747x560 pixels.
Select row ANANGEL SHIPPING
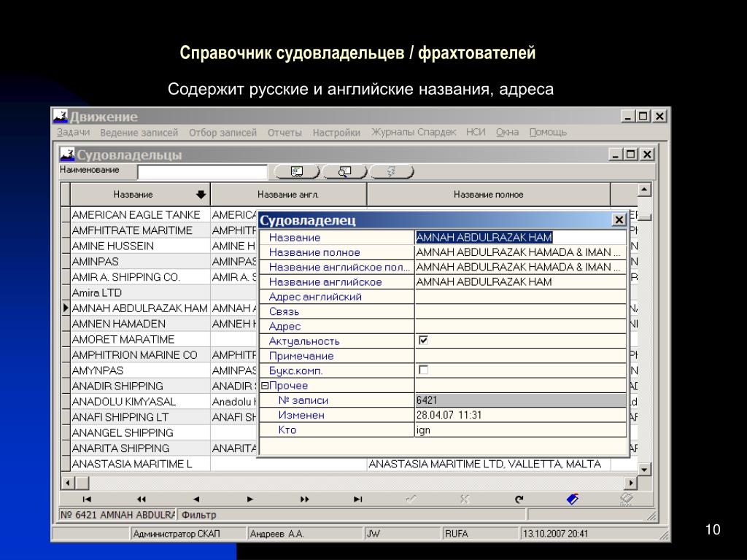[x=140, y=432]
